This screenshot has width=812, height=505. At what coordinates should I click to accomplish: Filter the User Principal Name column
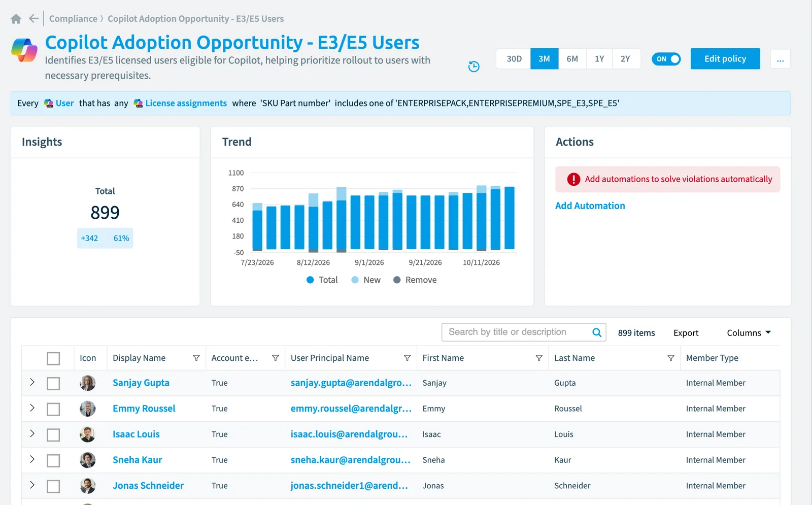click(x=407, y=358)
